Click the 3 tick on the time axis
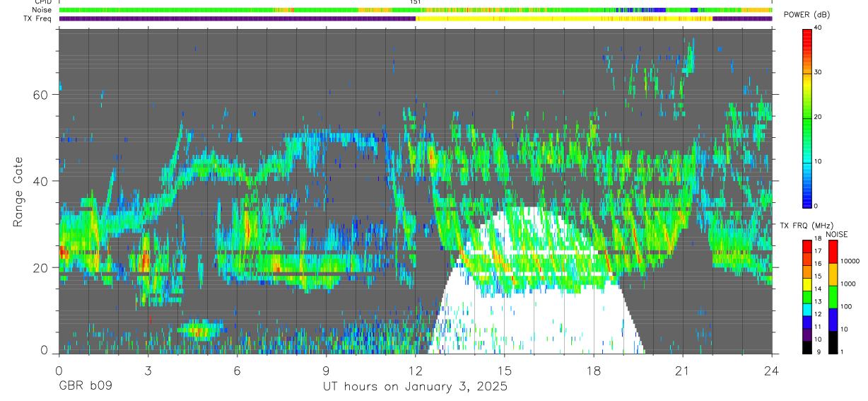The width and height of the screenshot is (868, 401). tap(148, 371)
